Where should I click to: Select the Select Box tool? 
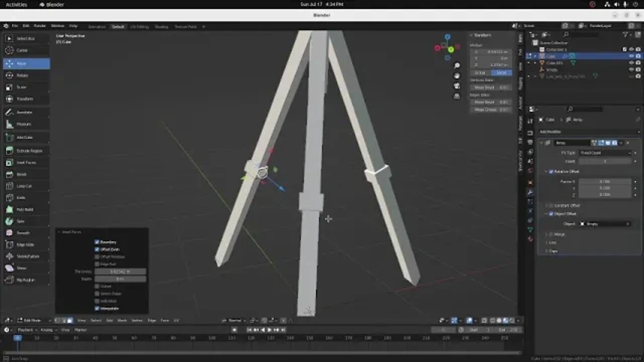pyautogui.click(x=26, y=38)
